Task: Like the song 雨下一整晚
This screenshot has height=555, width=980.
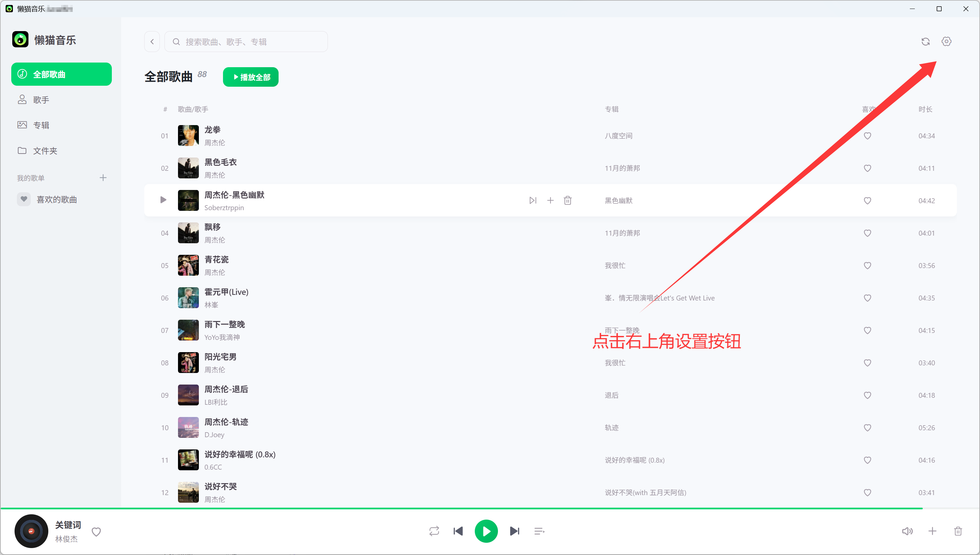Action: tap(867, 331)
